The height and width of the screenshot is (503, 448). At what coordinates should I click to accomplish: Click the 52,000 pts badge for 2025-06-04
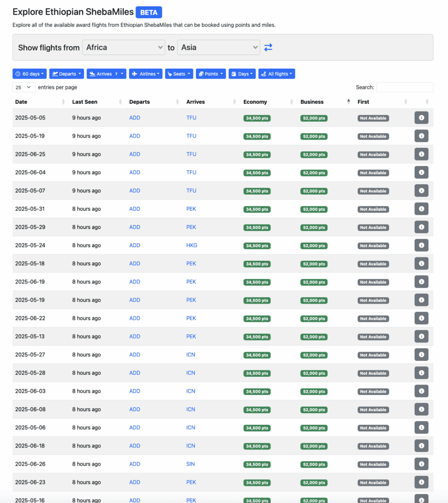pyautogui.click(x=314, y=173)
